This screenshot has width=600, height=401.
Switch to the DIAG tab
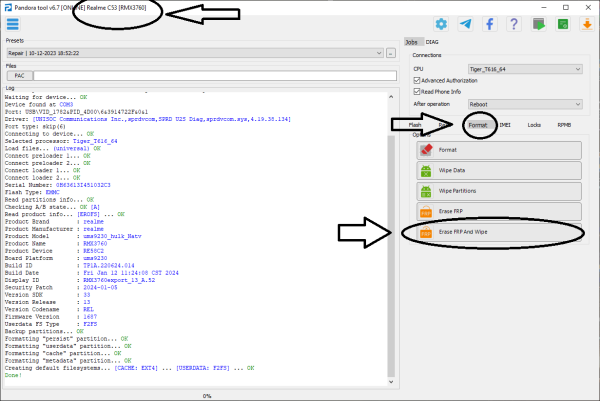[432, 42]
